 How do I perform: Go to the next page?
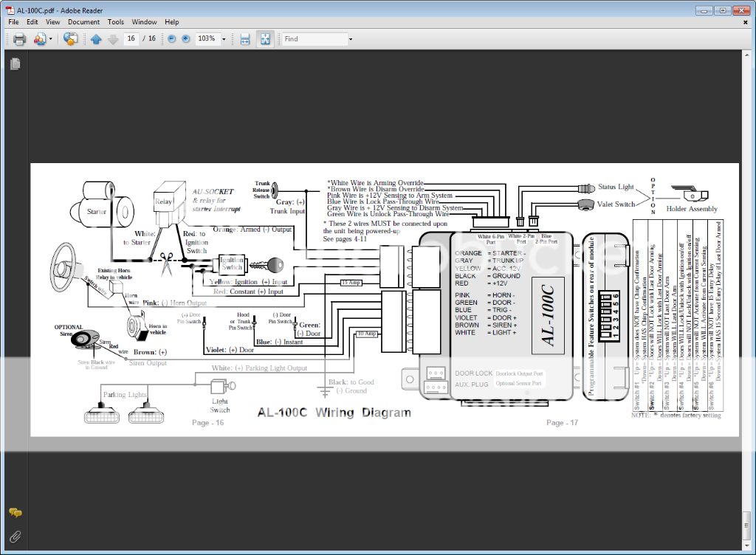113,38
